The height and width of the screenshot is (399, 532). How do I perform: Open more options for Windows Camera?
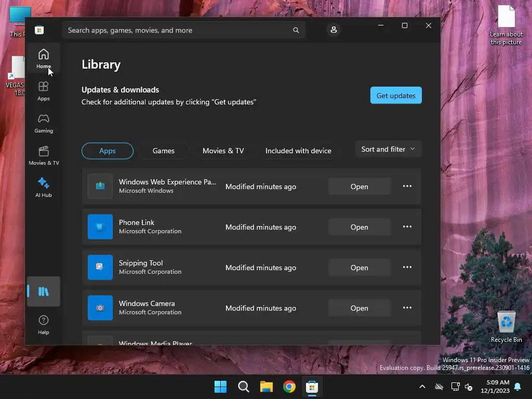click(x=407, y=308)
